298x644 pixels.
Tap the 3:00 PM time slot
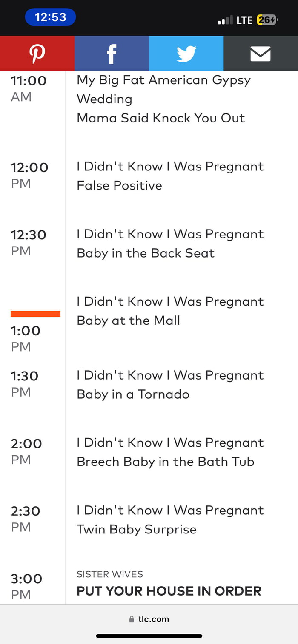click(26, 586)
